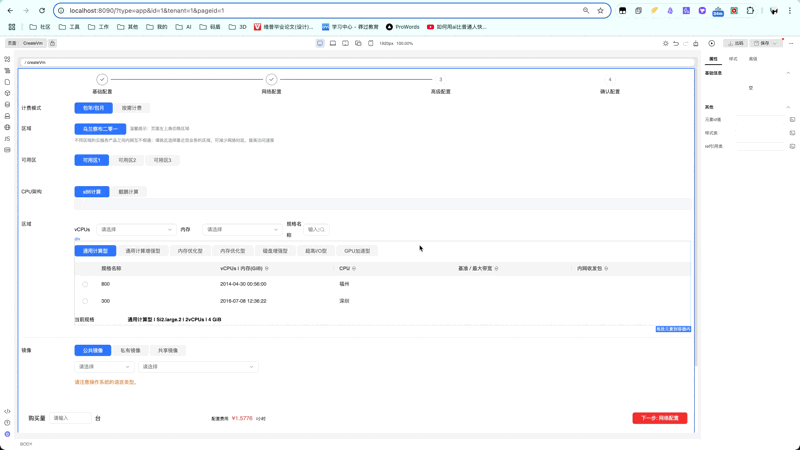Open the data source sidebar icon
This screenshot has height=450, width=800.
coord(7,105)
